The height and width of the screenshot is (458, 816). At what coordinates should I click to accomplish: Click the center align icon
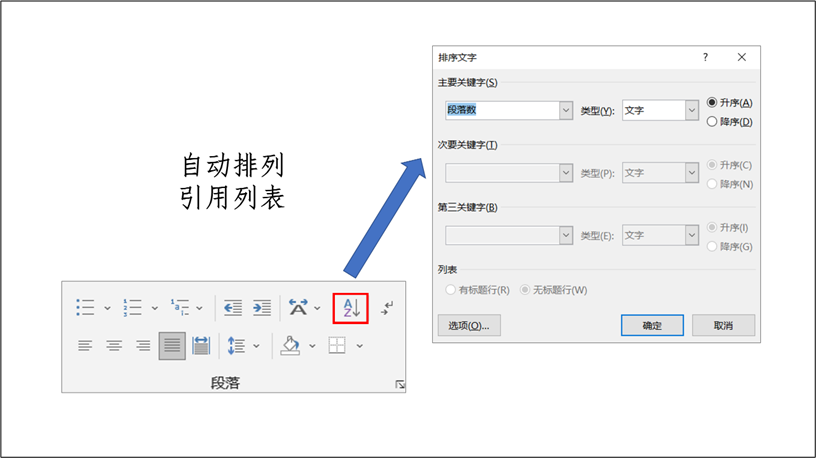pyautogui.click(x=114, y=346)
